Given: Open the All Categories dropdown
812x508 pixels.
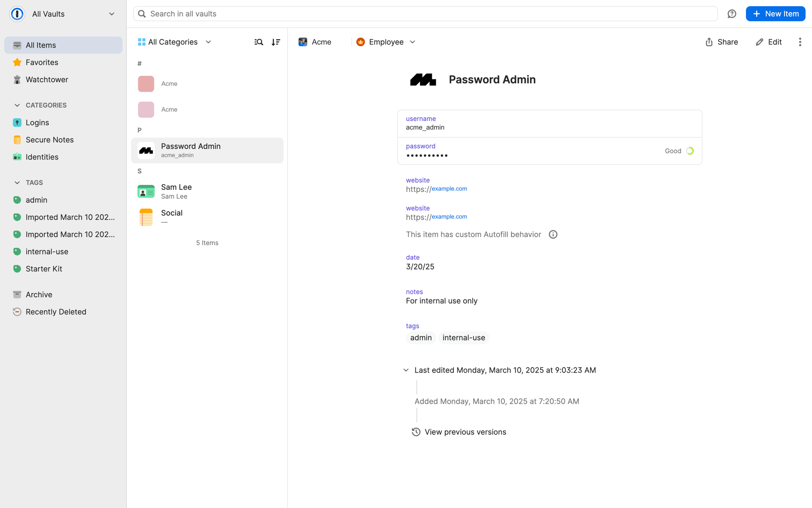Looking at the screenshot, I should 175,42.
